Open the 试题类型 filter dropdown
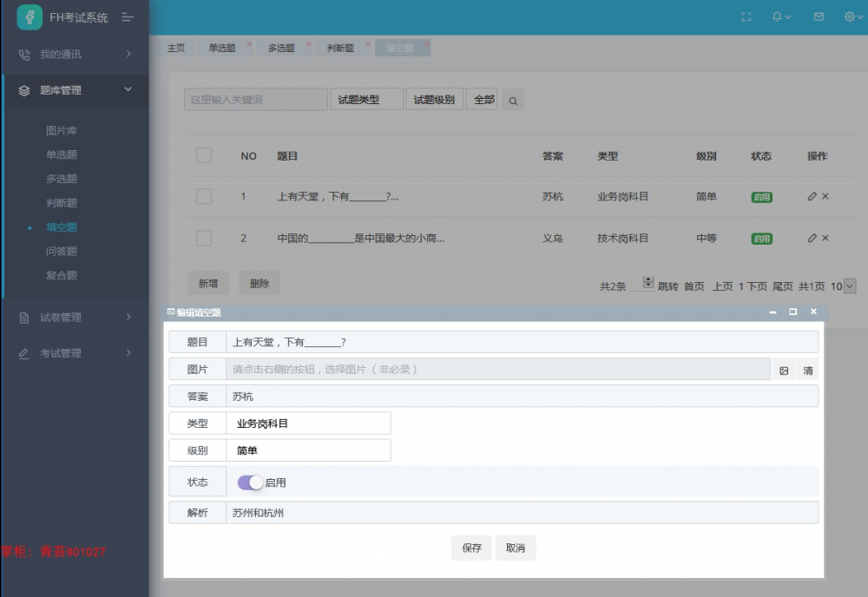Viewport: 868px width, 597px height. pyautogui.click(x=365, y=99)
